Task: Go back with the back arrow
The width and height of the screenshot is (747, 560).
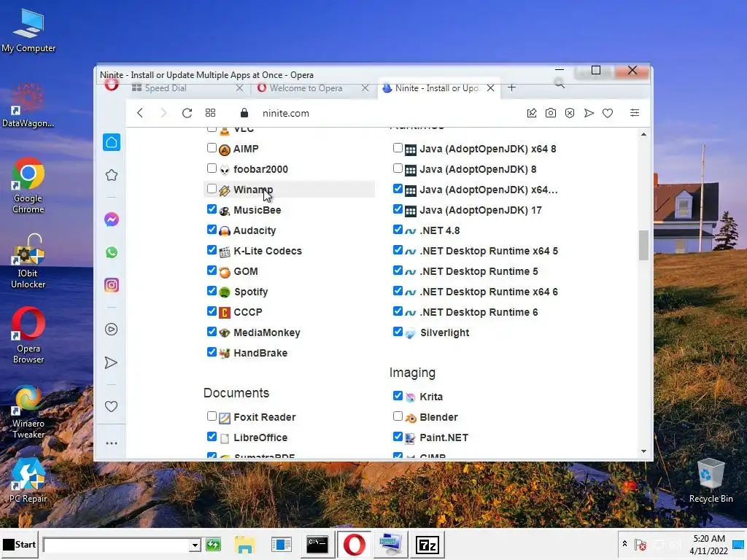Action: (x=140, y=113)
